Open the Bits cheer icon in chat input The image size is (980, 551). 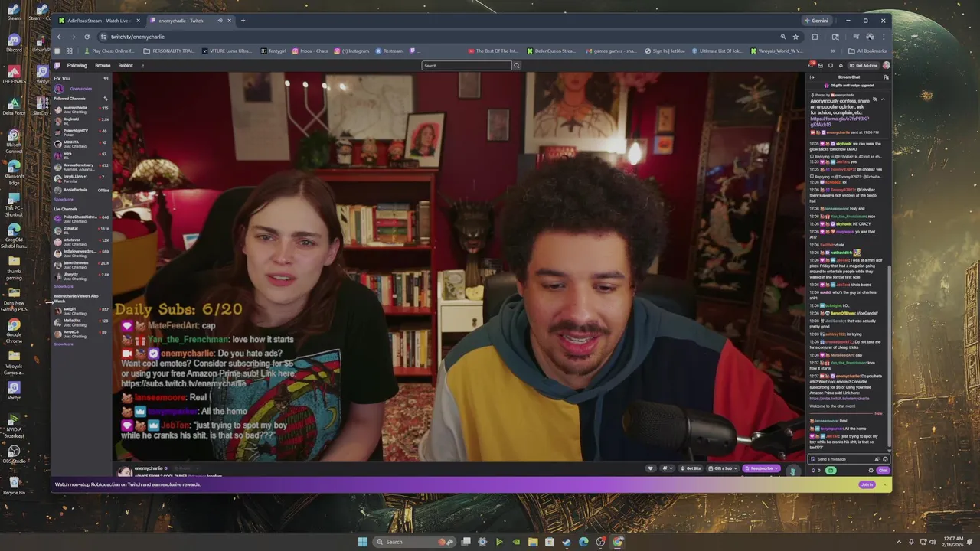point(877,459)
